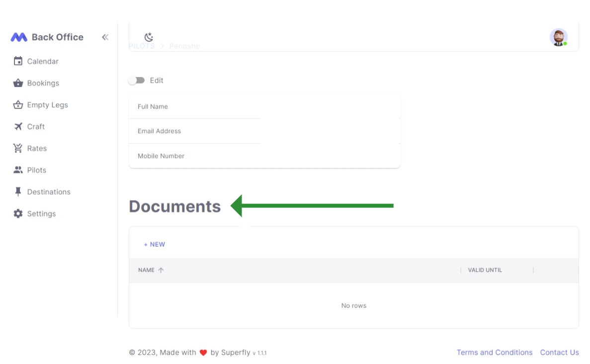Open the Terms and Conditions link
The height and width of the screenshot is (364, 590).
tap(495, 352)
